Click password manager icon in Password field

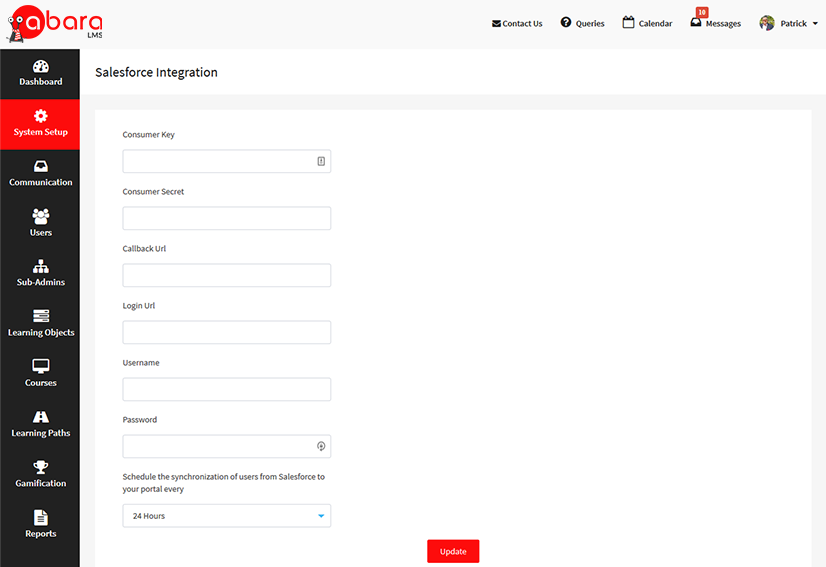[x=321, y=446]
